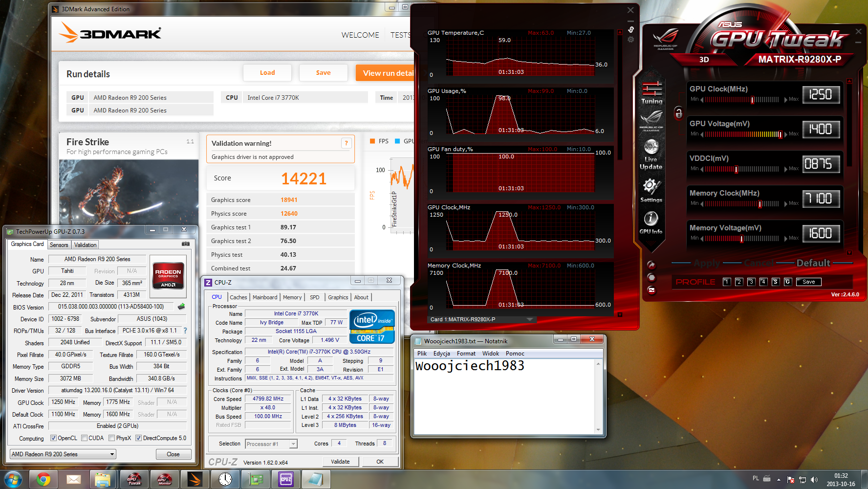This screenshot has width=868, height=489.
Task: Open GPU Tweak Settings
Action: click(651, 187)
